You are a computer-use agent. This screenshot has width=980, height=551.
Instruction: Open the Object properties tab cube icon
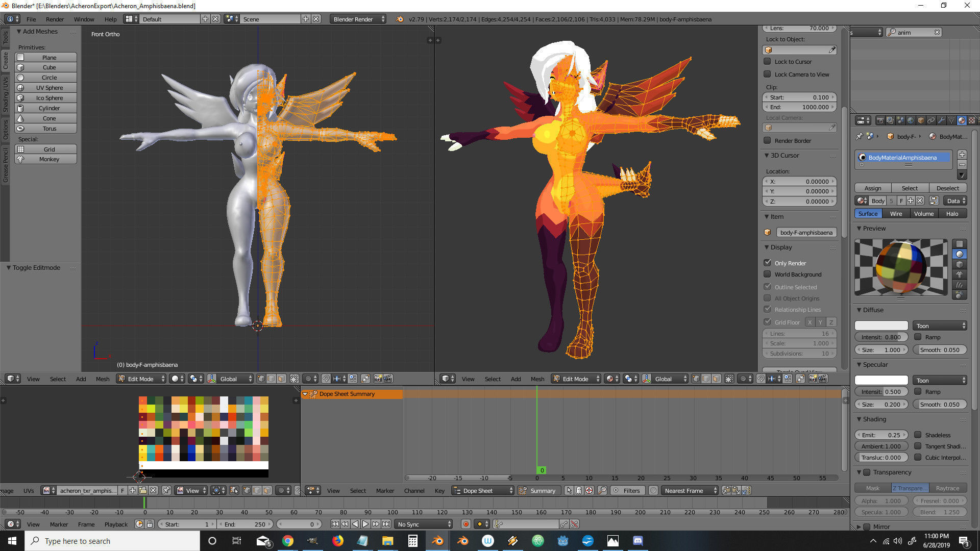pyautogui.click(x=921, y=120)
